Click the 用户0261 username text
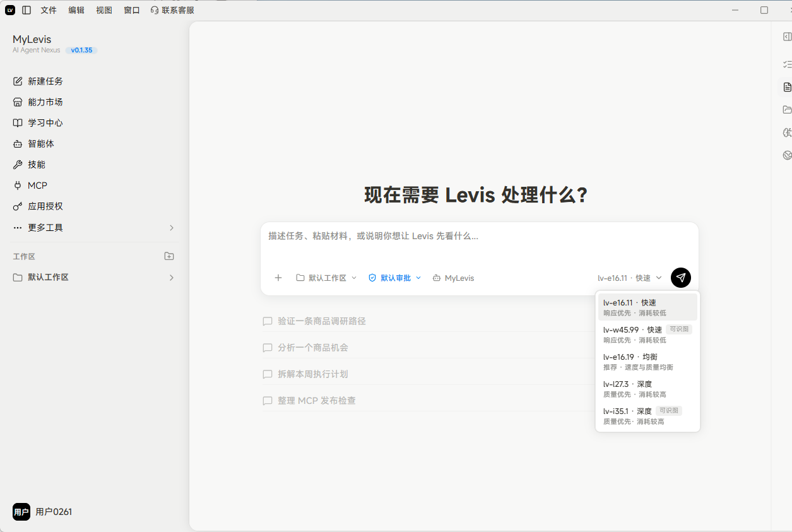This screenshot has width=792, height=532. click(x=54, y=512)
